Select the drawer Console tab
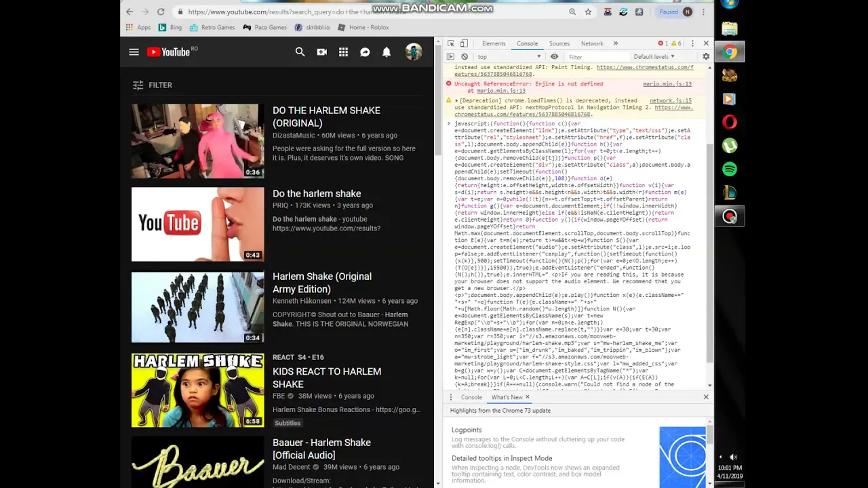This screenshot has width=868, height=488. (471, 397)
